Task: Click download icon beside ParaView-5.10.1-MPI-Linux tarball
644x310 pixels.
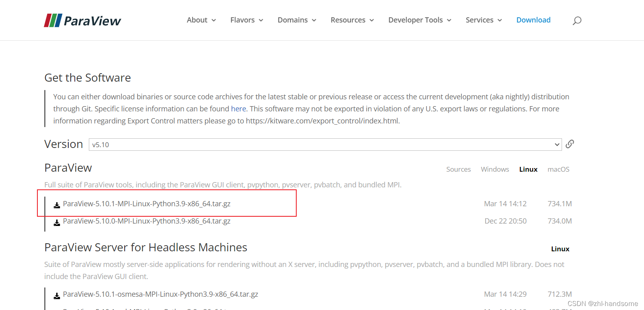Action: [x=57, y=205]
